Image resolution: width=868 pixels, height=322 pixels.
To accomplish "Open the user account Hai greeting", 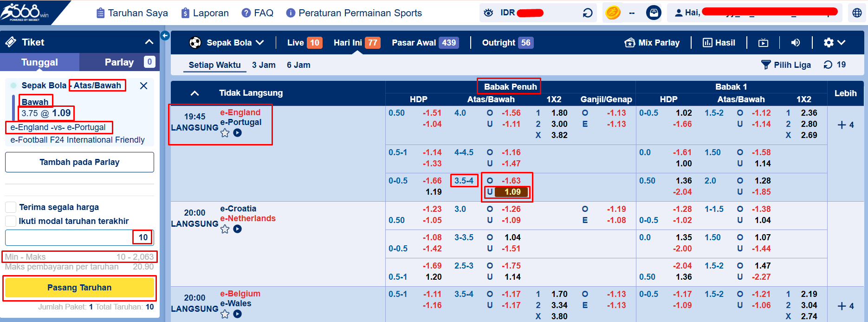I will click(756, 13).
